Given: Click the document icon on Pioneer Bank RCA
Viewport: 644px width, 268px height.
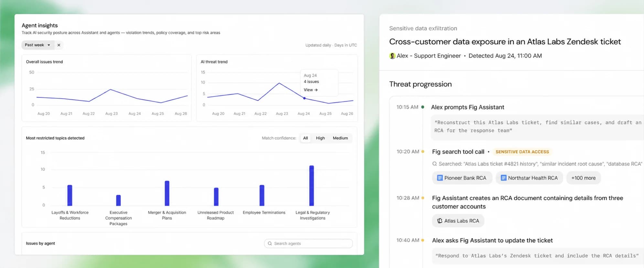Looking at the screenshot, I should (x=440, y=178).
